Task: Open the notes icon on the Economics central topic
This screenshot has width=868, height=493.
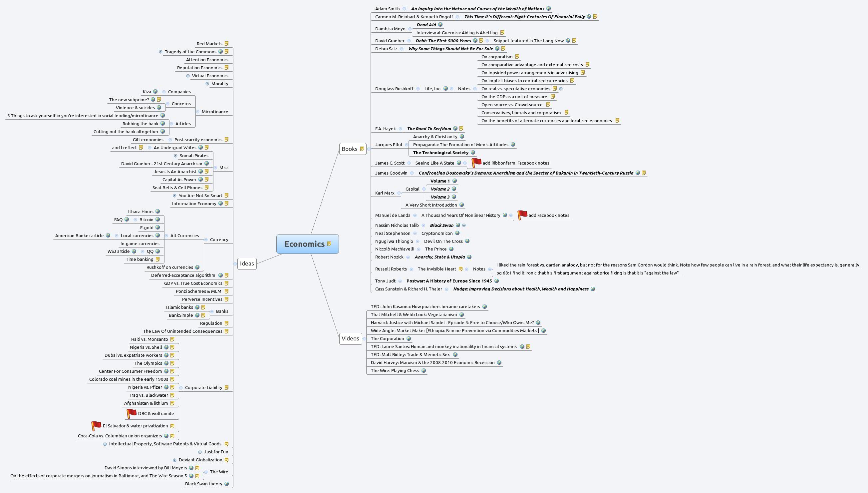Action: tap(329, 244)
